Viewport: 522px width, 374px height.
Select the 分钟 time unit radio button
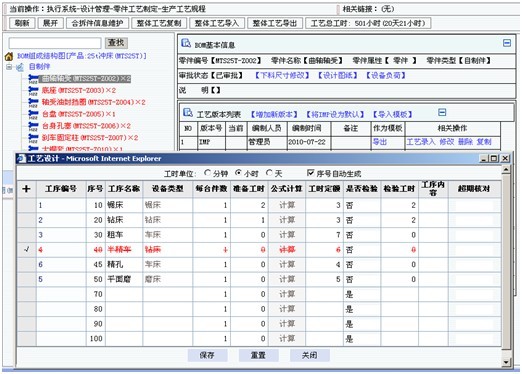point(207,173)
